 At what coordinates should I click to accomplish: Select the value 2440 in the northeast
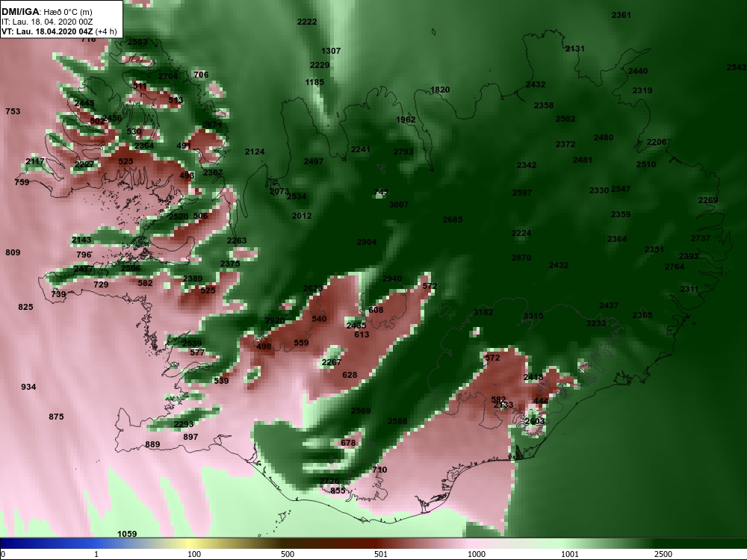[638, 71]
